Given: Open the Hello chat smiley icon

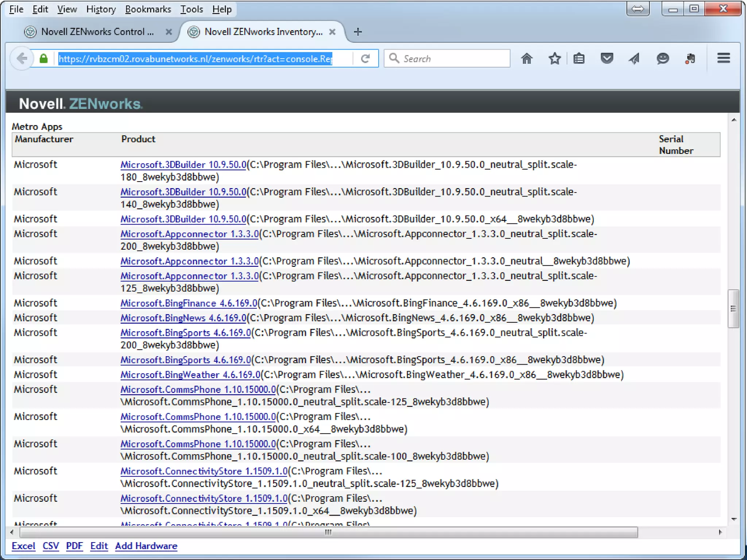Looking at the screenshot, I should tap(662, 58).
